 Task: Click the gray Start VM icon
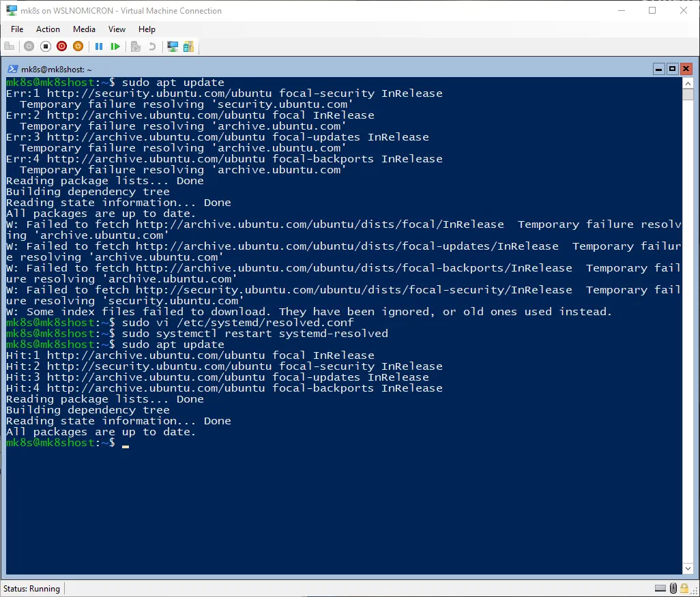(x=29, y=46)
